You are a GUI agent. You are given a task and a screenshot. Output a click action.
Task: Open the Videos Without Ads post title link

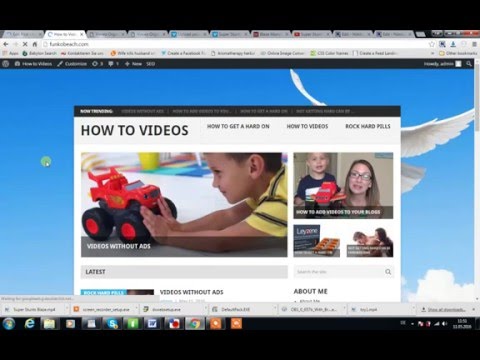click(x=191, y=292)
